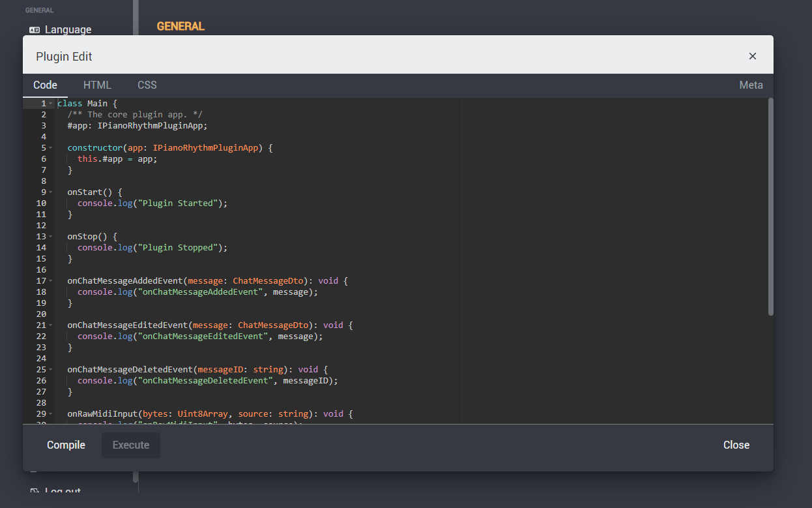Viewport: 812px width, 508px height.
Task: Click line number 28 in the gutter
Action: pos(41,403)
